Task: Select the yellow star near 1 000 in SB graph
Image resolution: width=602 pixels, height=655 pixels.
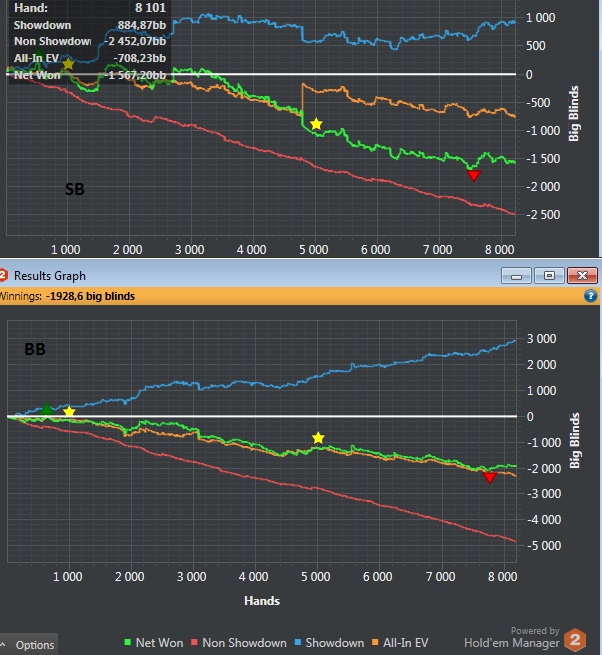Action: (68, 64)
